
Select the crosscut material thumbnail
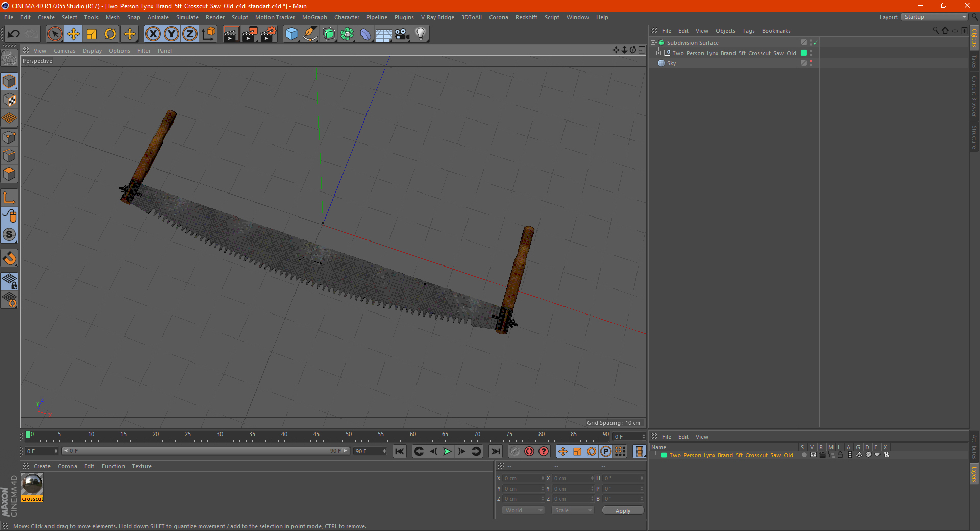[x=33, y=484]
